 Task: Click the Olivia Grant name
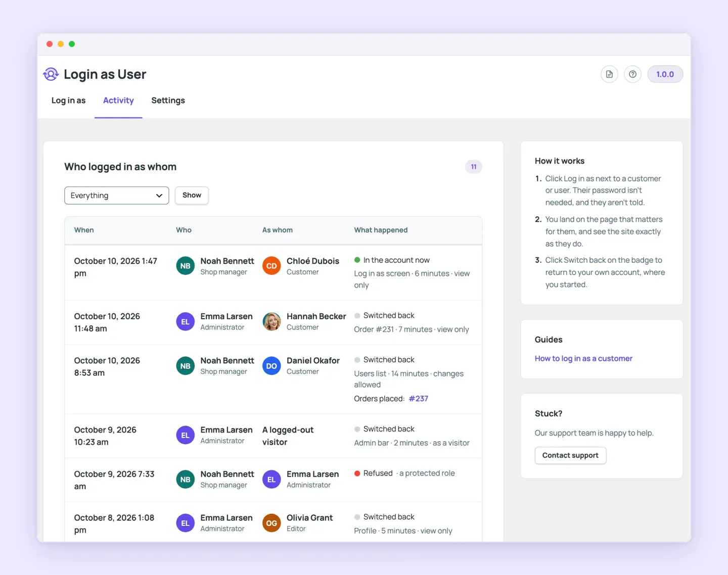tap(309, 518)
